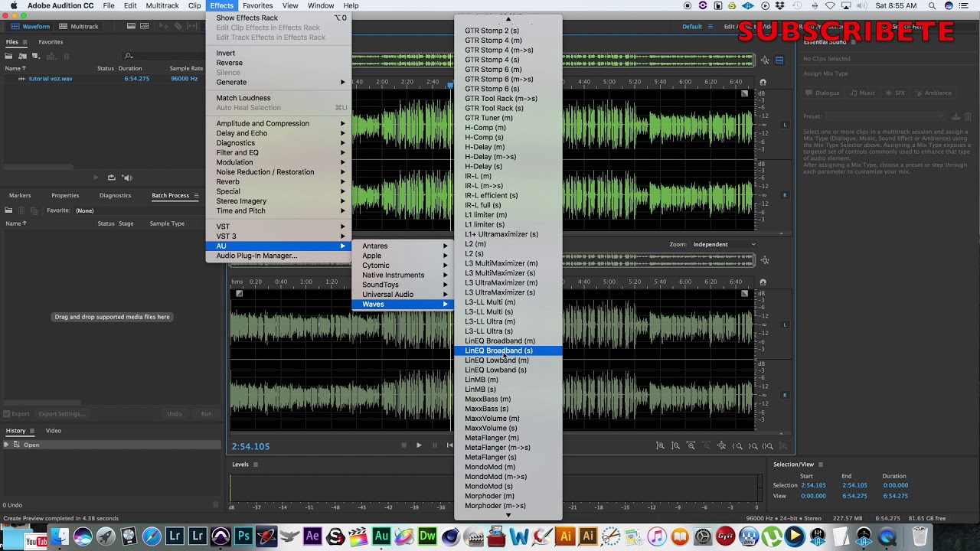Click the Selection Start time field
980x551 pixels.
tap(813, 485)
